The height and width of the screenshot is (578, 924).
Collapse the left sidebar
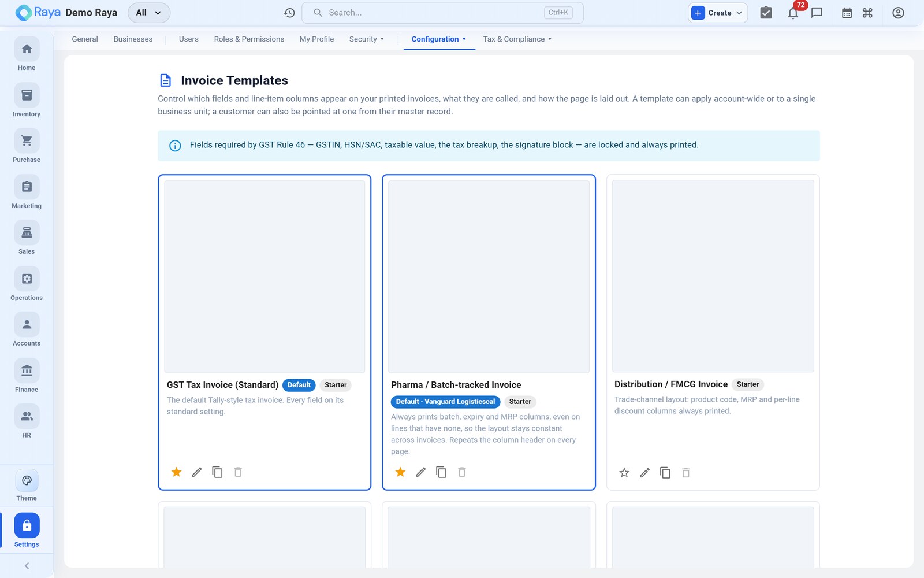pos(27,566)
